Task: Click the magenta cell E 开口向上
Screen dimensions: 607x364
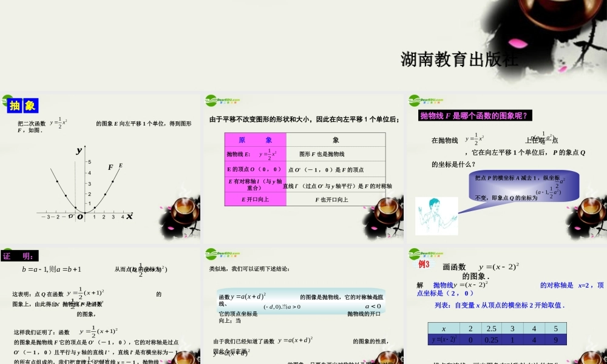Action: (x=255, y=199)
